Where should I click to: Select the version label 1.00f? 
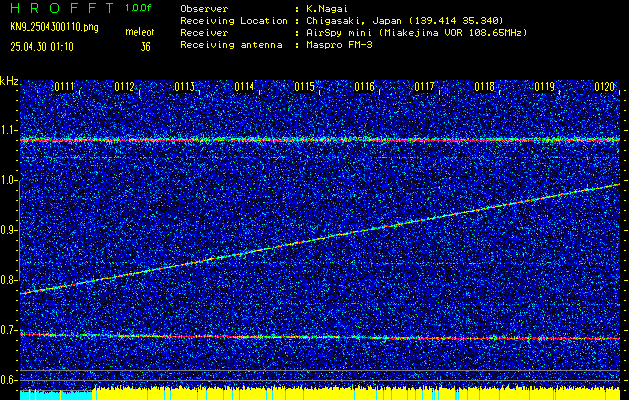pos(138,8)
